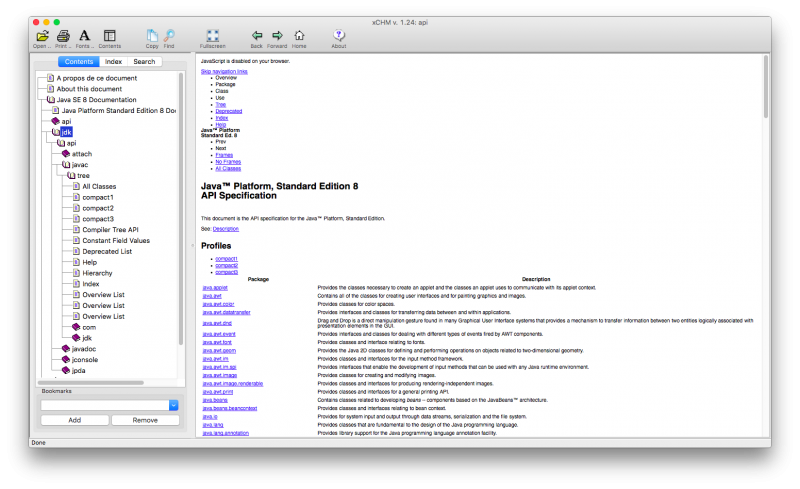This screenshot has height=489, width=800.
Task: Switch to the Index tab
Action: click(x=114, y=62)
